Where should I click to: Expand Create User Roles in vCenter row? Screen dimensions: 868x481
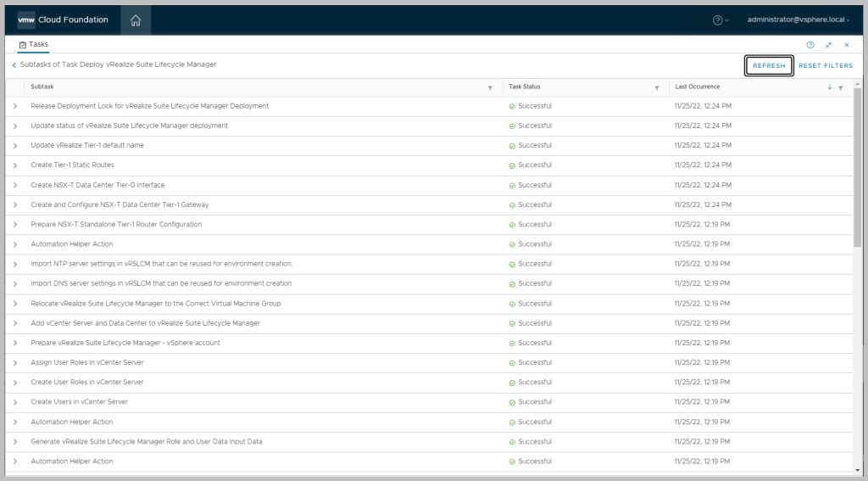15,383
